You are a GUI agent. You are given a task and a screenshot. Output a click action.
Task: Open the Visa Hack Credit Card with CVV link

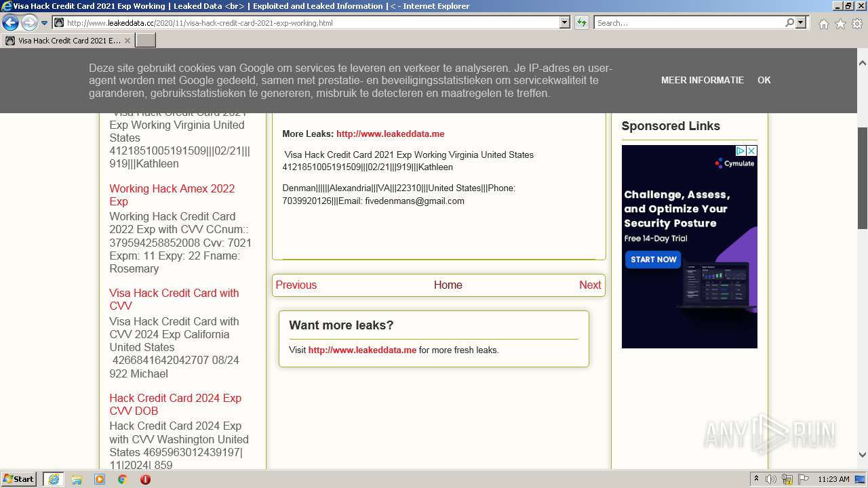coord(174,300)
